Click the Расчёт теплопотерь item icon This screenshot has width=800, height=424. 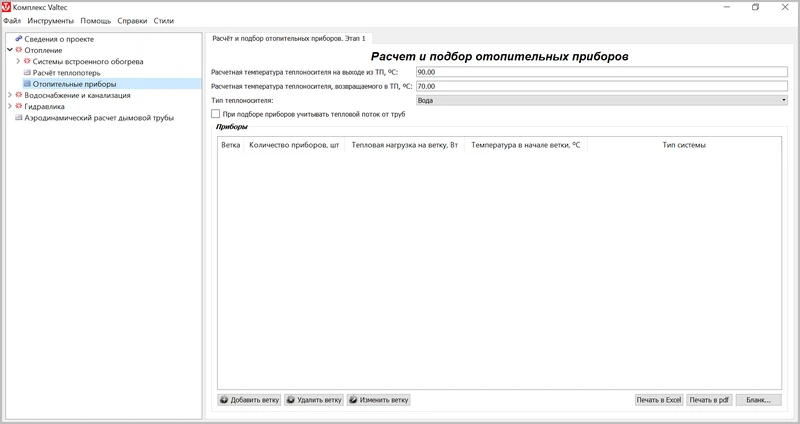27,73
